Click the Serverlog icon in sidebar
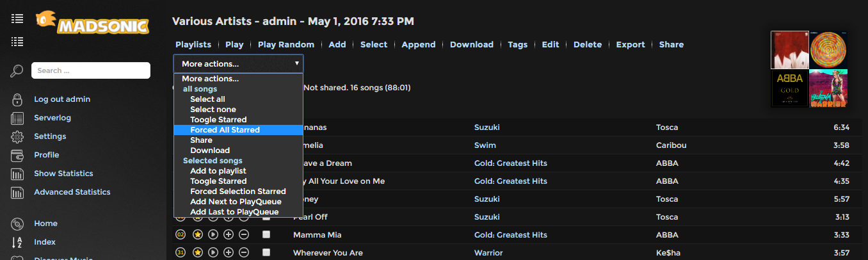 [17, 118]
